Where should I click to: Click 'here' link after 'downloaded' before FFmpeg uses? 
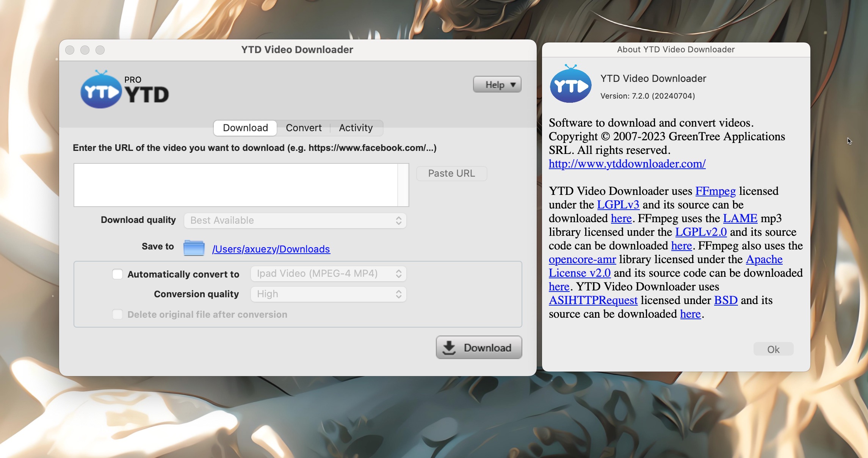point(621,218)
